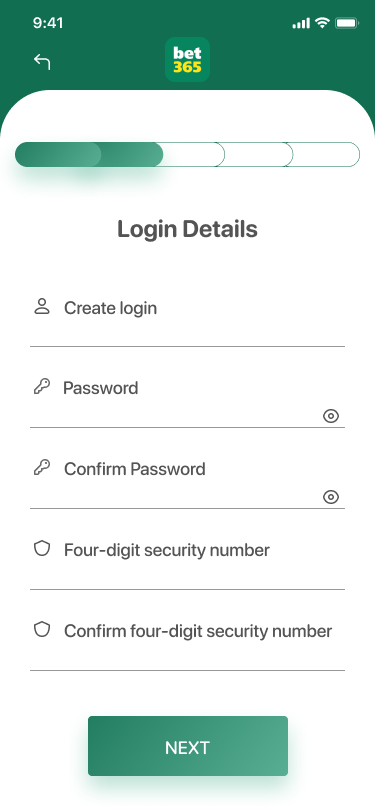
Task: Focus the Confirm Password input field
Action: click(x=188, y=481)
